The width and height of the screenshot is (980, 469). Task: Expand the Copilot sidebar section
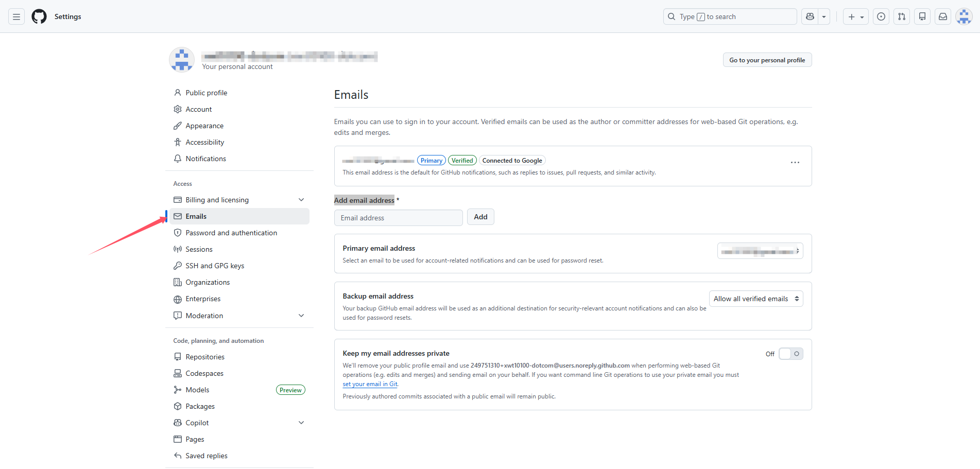pyautogui.click(x=301, y=423)
